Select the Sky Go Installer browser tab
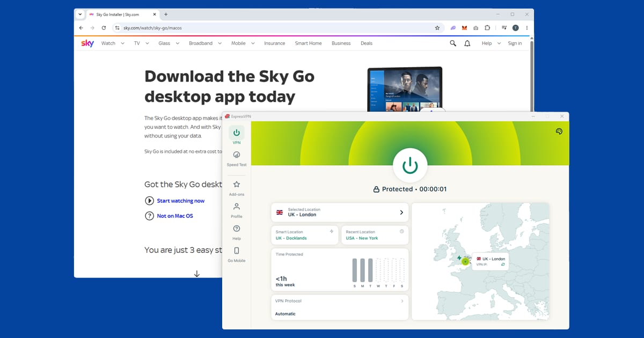This screenshot has width=644, height=338. (123, 14)
